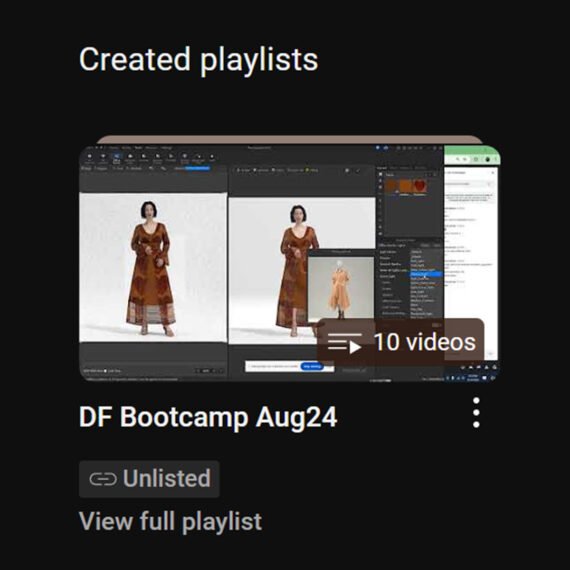Click the playlist queue icon beside 10 videos
Screen dimensions: 570x570
point(344,342)
